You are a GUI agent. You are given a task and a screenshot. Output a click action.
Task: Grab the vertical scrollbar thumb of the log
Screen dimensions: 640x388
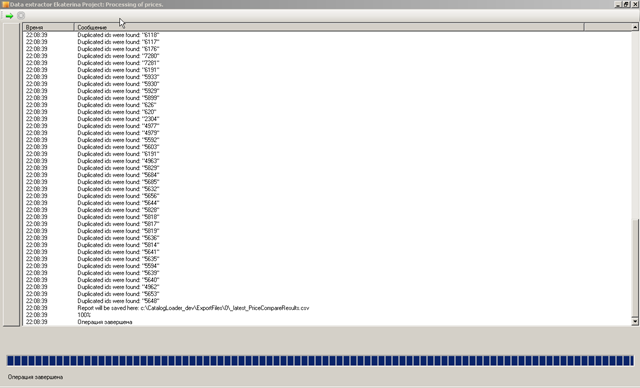click(x=635, y=268)
